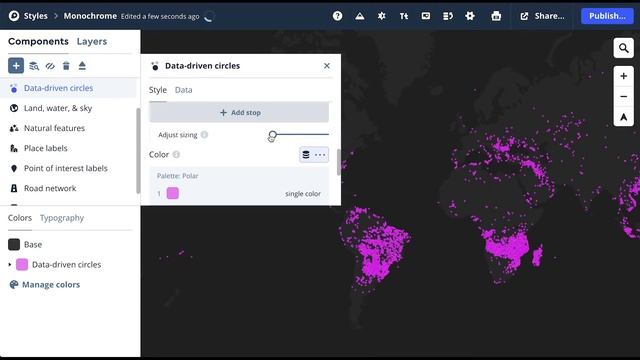Screen dimensions: 640x360
Task: Click the Adjust sizing slider handle
Action: [273, 134]
